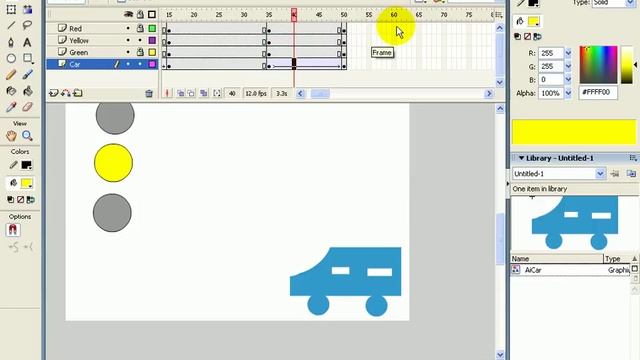Screen dimensions: 640x360
Task: Select the Line tool
Action: pyautogui.click(x=11, y=26)
